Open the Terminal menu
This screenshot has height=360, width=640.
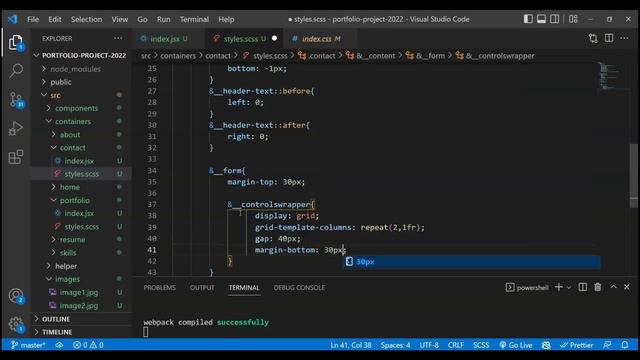coord(194,19)
